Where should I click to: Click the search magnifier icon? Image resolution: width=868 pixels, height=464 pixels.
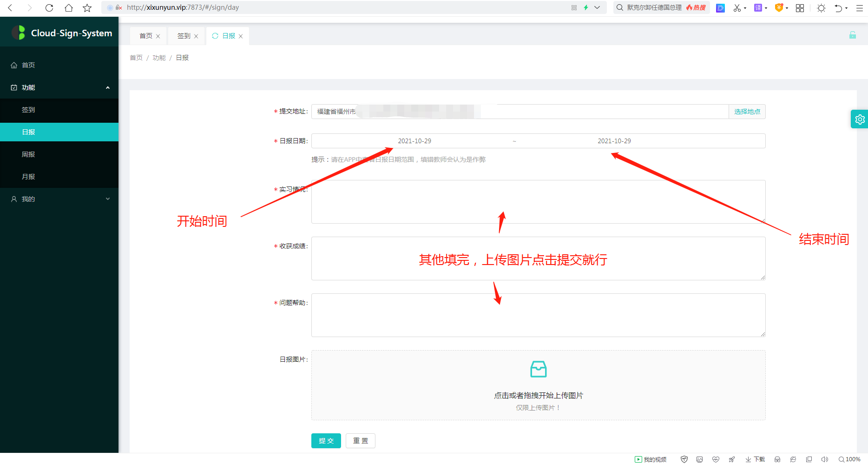click(620, 7)
